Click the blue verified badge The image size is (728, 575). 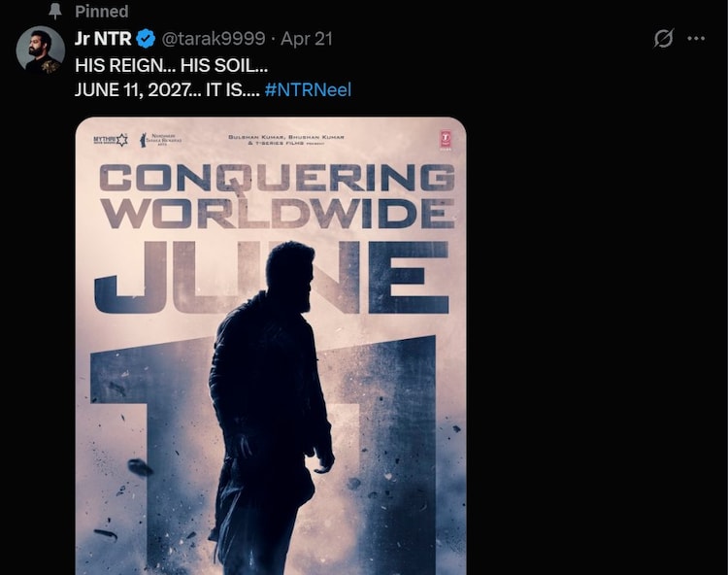(x=146, y=39)
